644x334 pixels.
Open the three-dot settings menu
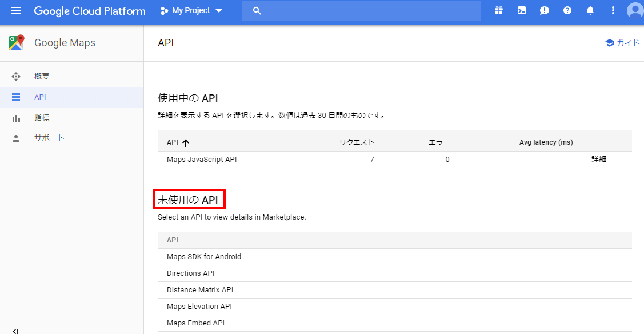pyautogui.click(x=613, y=11)
